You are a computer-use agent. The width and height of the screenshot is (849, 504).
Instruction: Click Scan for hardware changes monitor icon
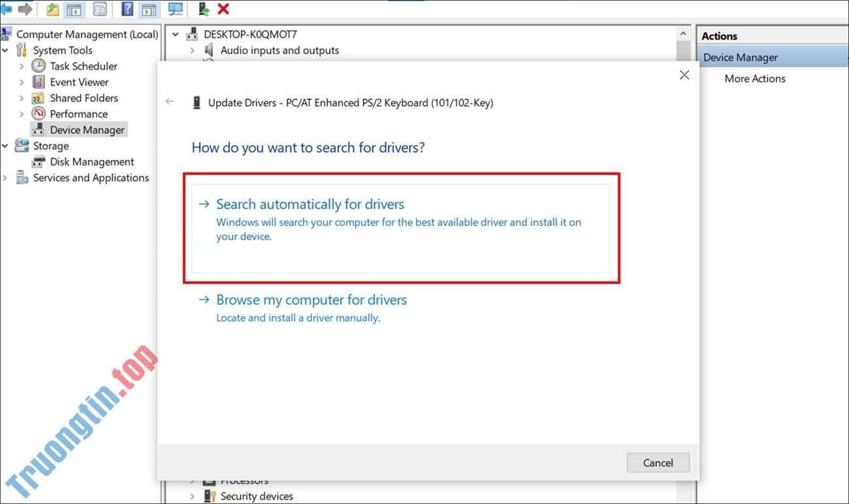point(175,9)
